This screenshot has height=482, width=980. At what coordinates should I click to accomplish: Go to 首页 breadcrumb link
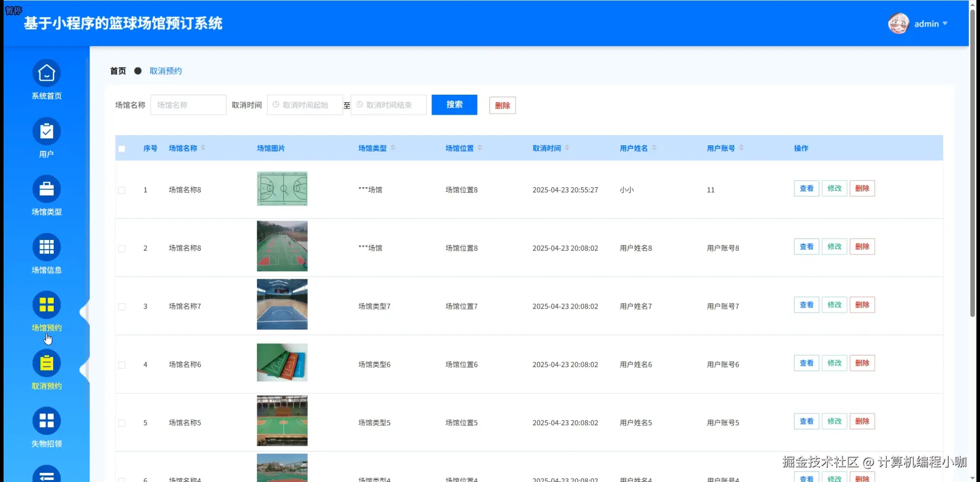tap(118, 71)
